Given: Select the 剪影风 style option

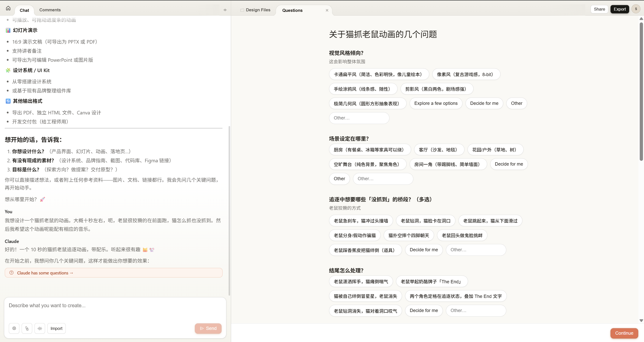Looking at the screenshot, I should [x=437, y=89].
